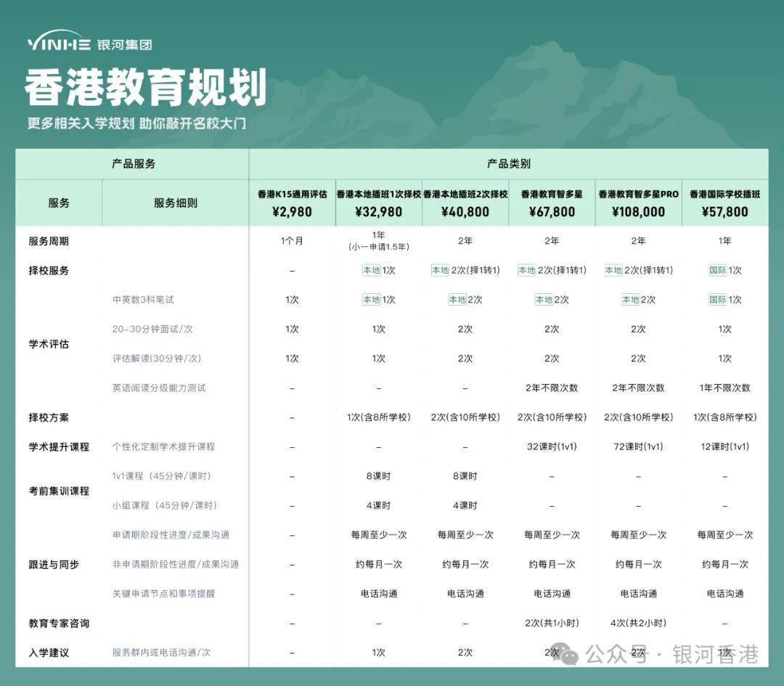Click 2年不限次数 under the ¥108,000 column
This screenshot has height=686, width=784.
tap(638, 388)
